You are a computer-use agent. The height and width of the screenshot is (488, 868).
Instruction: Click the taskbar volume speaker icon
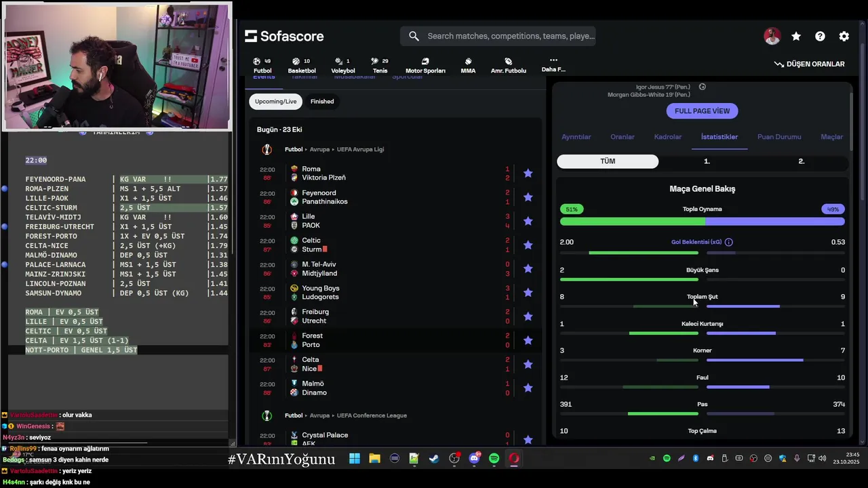coord(823,459)
